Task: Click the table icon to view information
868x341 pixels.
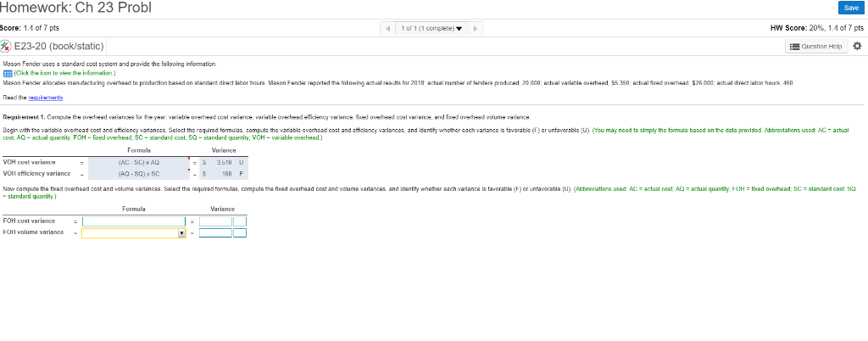Action: pyautogui.click(x=7, y=73)
